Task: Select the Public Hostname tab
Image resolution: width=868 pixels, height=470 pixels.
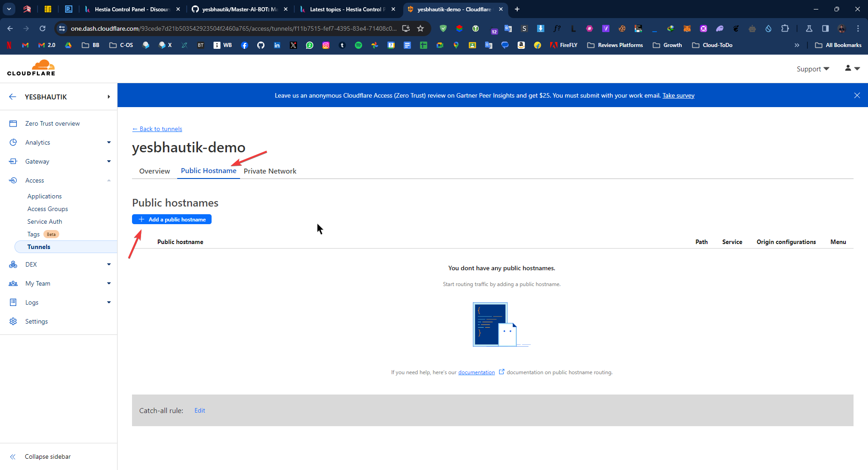Action: coord(208,170)
